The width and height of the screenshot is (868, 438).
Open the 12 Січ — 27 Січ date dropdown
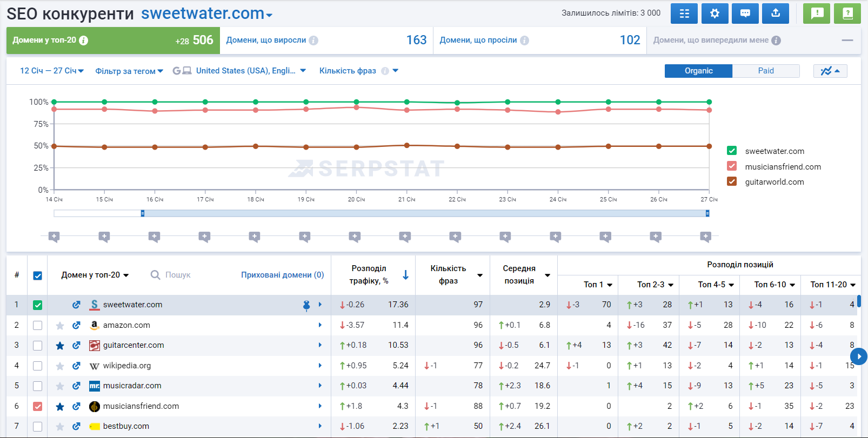[52, 71]
